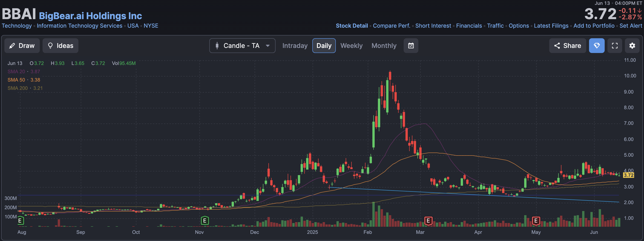
Task: Click the BBAI ticker symbol
Action: (x=19, y=14)
